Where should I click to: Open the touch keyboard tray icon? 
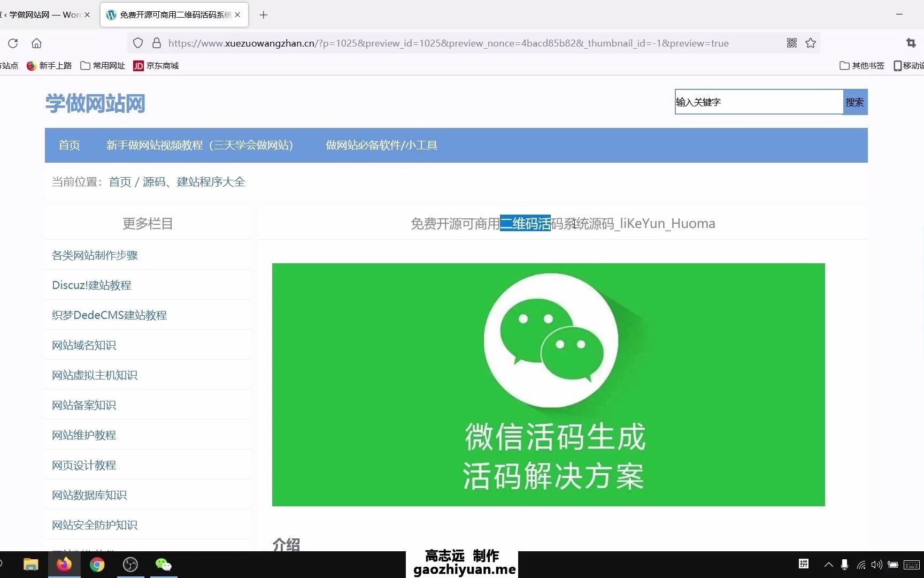(911, 564)
